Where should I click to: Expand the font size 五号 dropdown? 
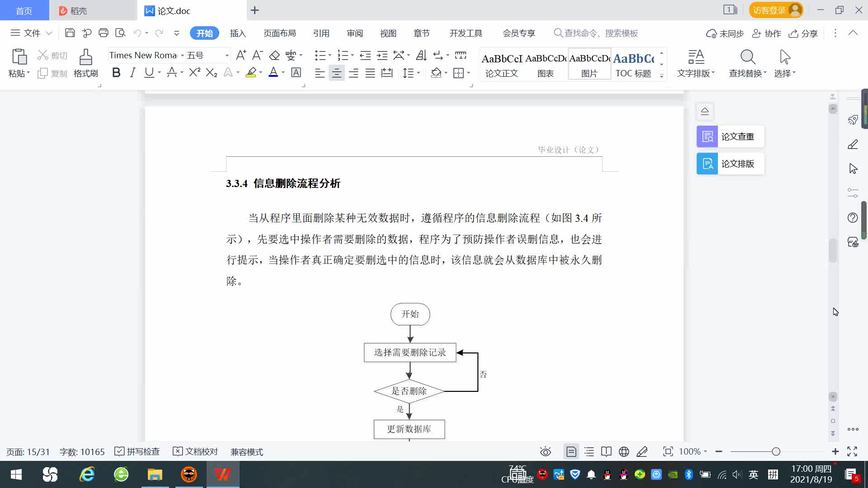[x=227, y=56]
